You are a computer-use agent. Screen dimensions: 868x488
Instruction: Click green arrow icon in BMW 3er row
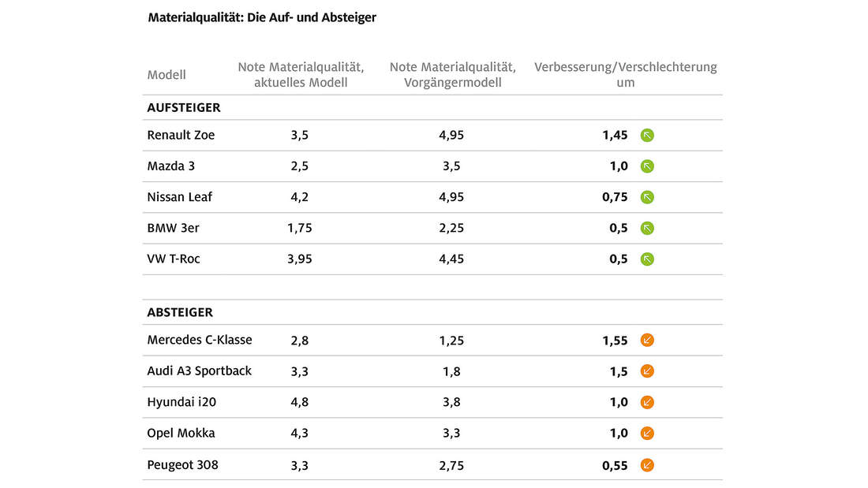click(x=647, y=228)
